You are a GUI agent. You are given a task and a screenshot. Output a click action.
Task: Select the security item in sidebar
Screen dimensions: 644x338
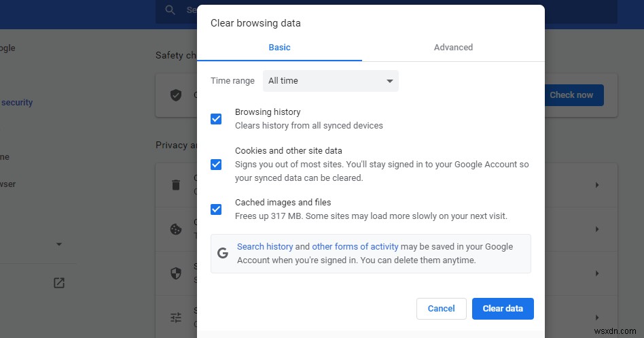click(x=16, y=103)
